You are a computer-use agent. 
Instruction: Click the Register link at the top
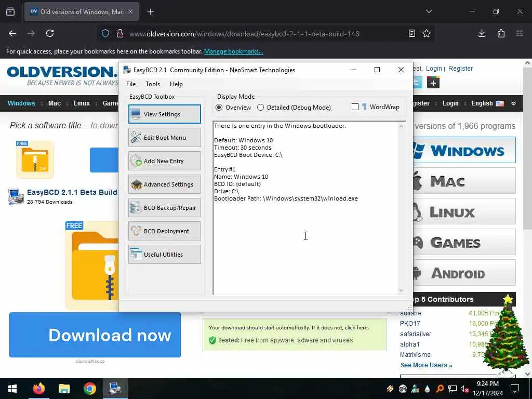[x=460, y=69]
